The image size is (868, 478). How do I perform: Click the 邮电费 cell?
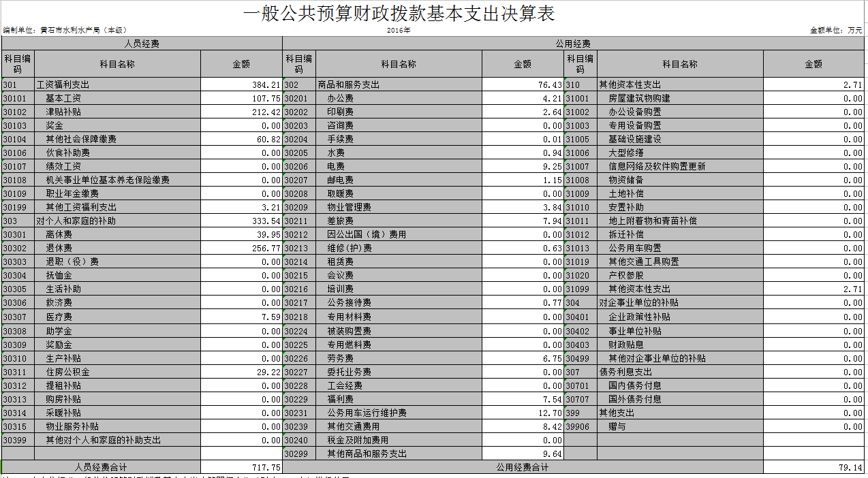399,180
